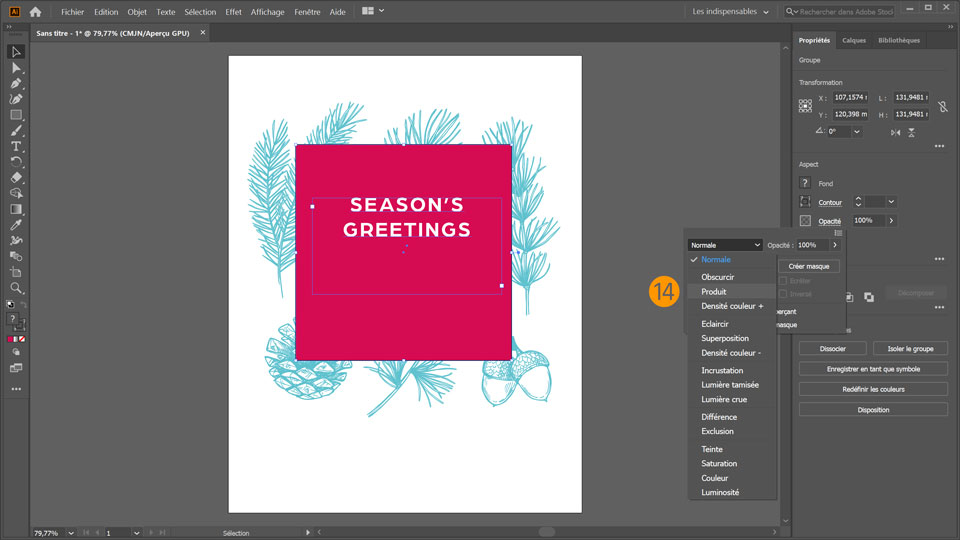This screenshot has width=960, height=540.
Task: Open artboard number dropdown
Action: (137, 533)
